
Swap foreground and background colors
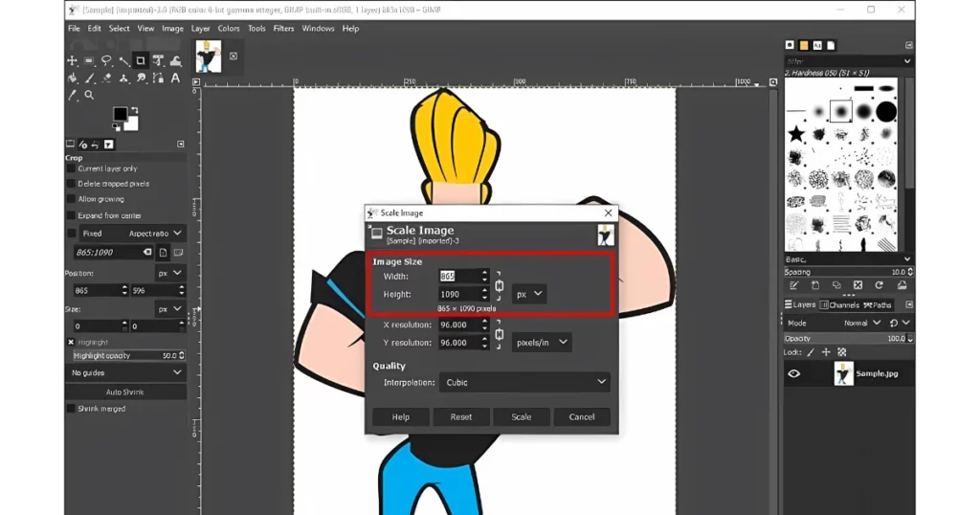134,110
